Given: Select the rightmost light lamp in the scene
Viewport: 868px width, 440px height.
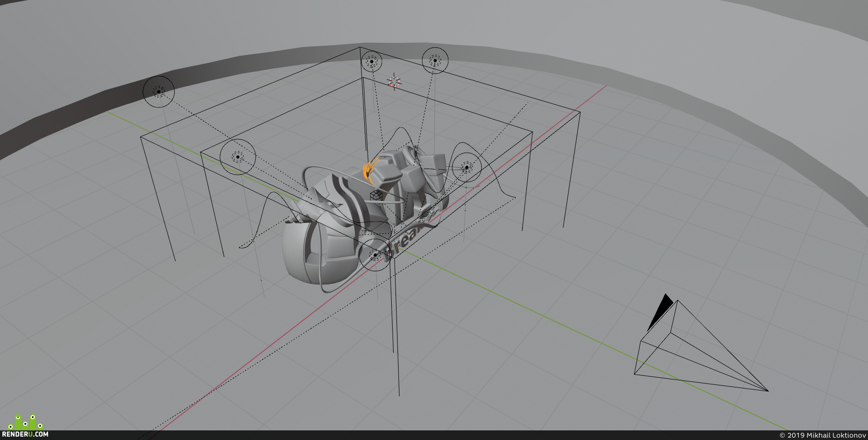Looking at the screenshot, I should (x=466, y=167).
